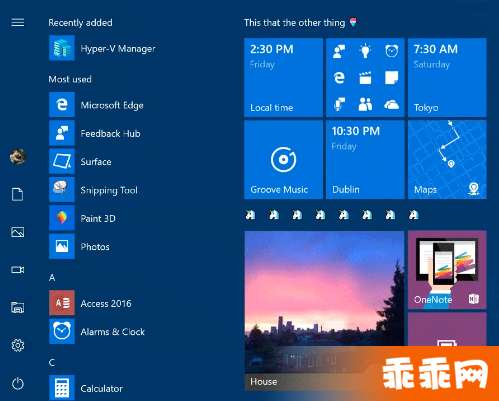Open Microsoft Edge in Most used list
This screenshot has width=499, height=401.
point(97,105)
